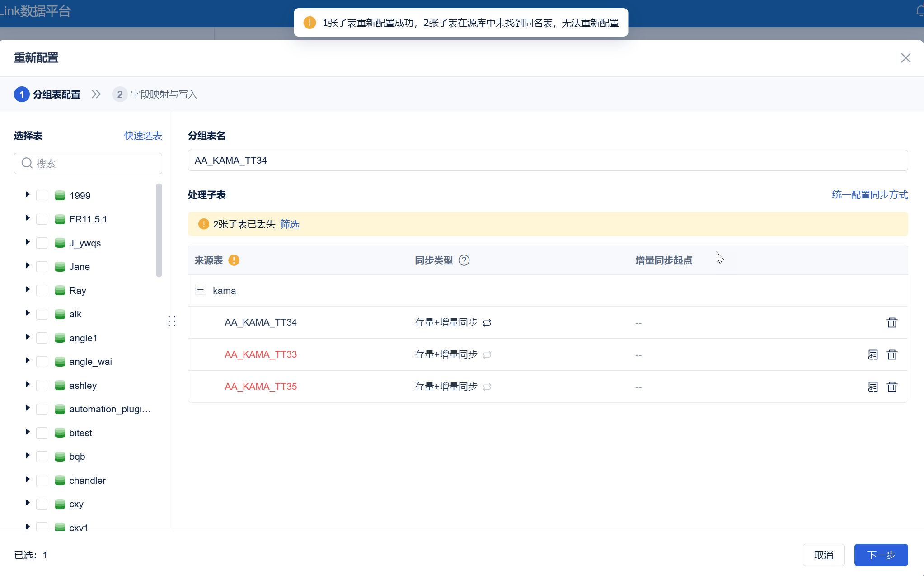Expand the cxy tree node
Screen dimensions: 924x576
pos(28,503)
